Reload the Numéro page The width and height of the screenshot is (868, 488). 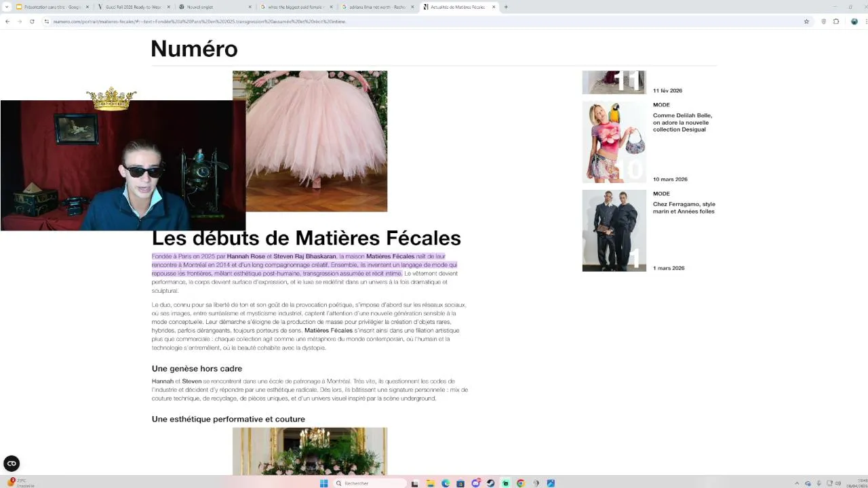(31, 21)
